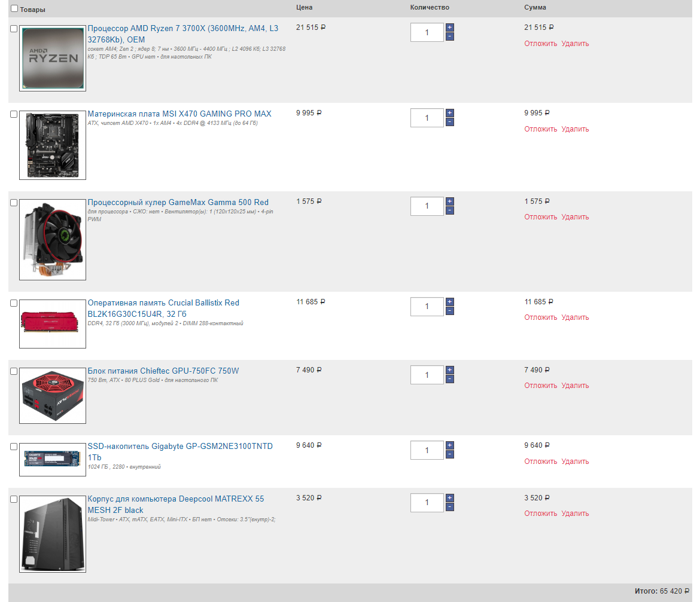This screenshot has height=602, width=700.
Task: Click Отложить for the GameMax cooler
Action: click(541, 217)
